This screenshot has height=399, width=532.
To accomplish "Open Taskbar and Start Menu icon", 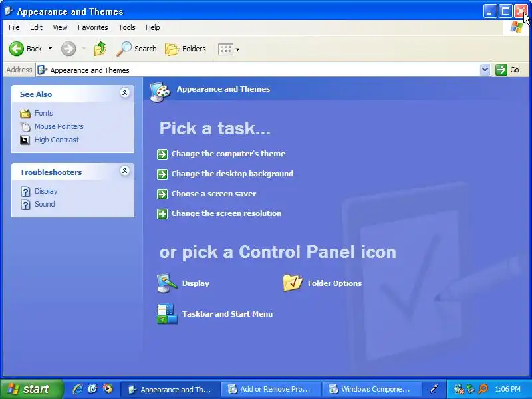I will 167,313.
